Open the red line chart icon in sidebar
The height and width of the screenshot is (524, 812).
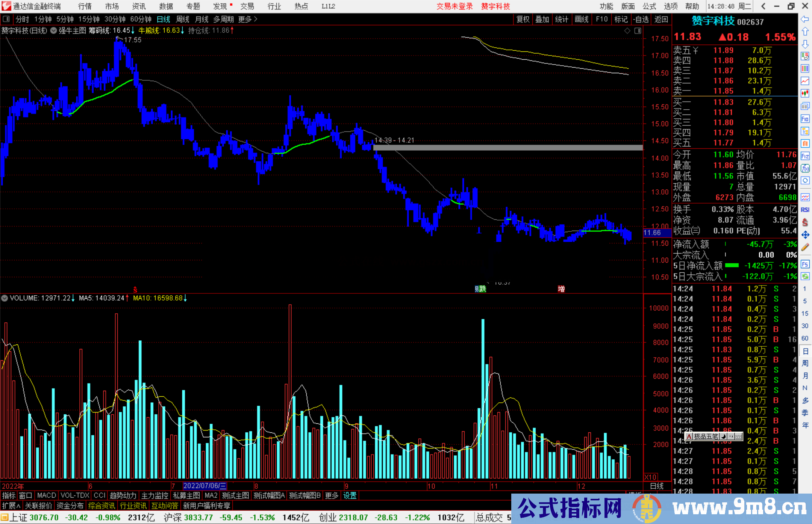(x=805, y=81)
